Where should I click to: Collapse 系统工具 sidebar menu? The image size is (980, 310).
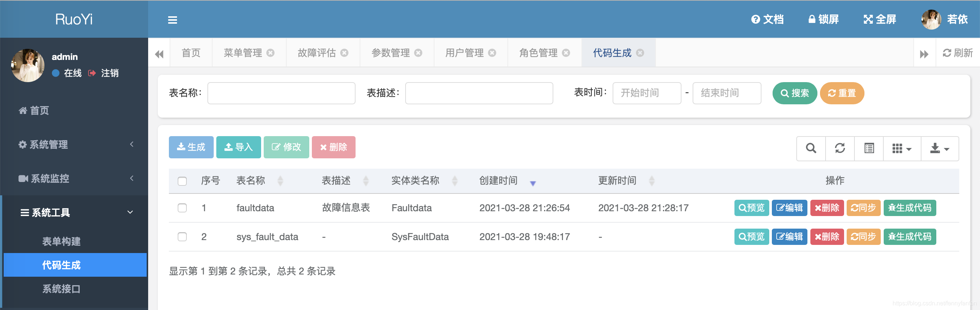coord(74,212)
